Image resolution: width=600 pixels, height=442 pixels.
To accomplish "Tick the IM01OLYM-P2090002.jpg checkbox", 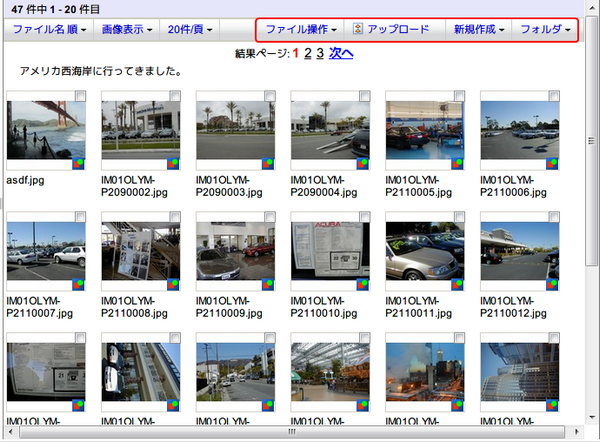I will click(175, 96).
